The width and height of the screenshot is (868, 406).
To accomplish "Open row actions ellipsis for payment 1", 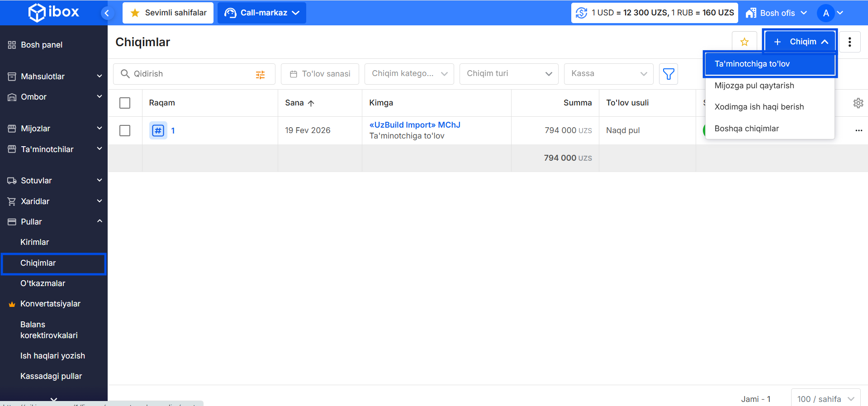I will [859, 131].
